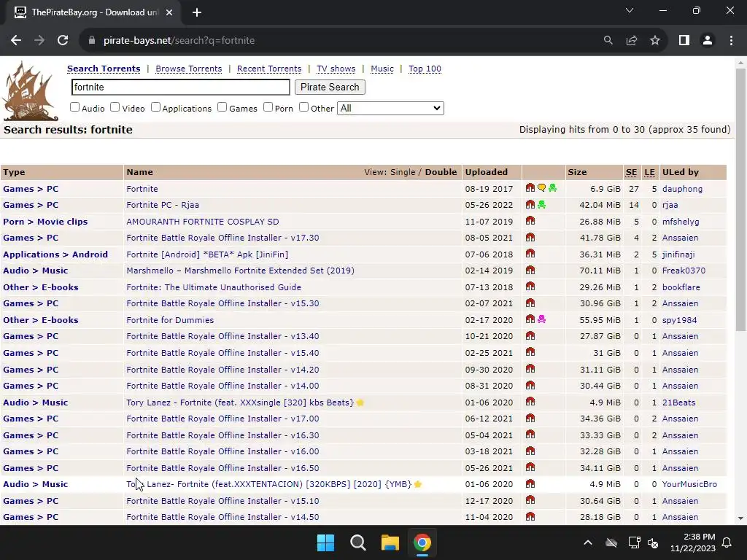Open the Fortnite PC - Rjaa torrent link
The width and height of the screenshot is (747, 560).
click(163, 205)
